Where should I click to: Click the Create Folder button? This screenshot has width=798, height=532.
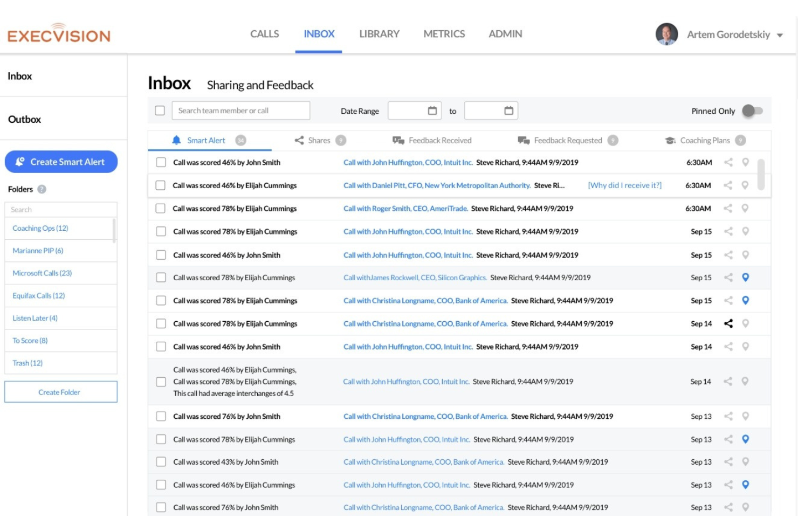pos(61,392)
